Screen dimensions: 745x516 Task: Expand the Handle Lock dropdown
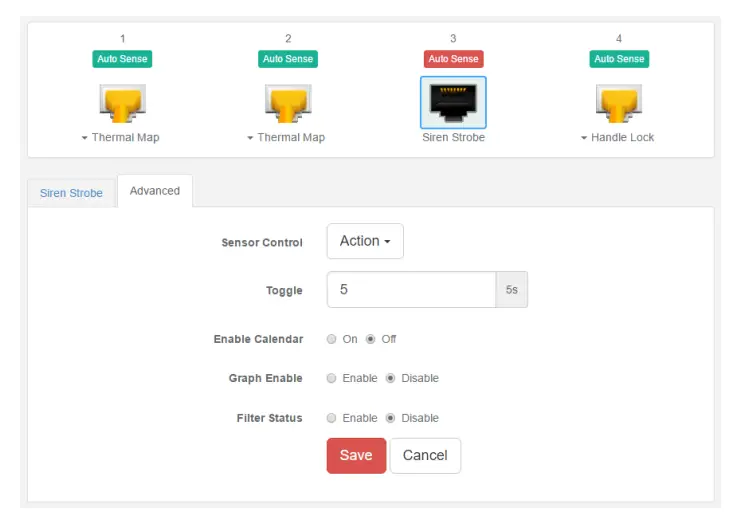[x=617, y=137]
